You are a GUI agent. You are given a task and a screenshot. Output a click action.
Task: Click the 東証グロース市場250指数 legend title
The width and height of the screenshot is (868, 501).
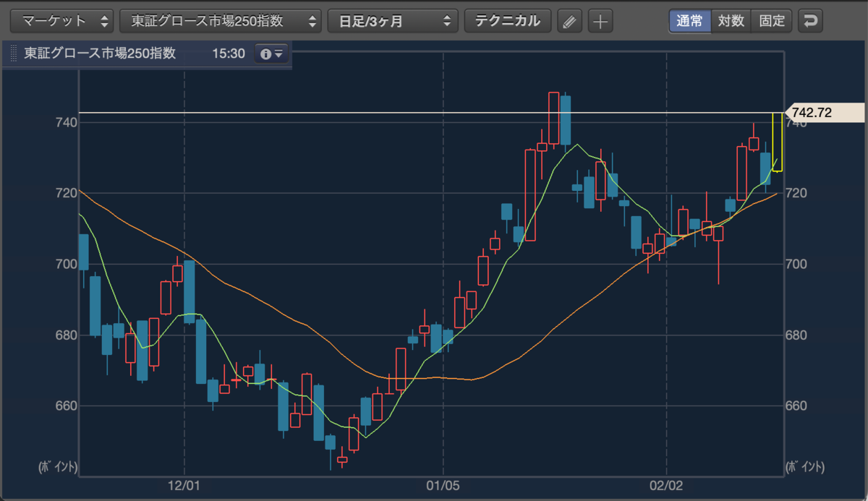tap(100, 54)
